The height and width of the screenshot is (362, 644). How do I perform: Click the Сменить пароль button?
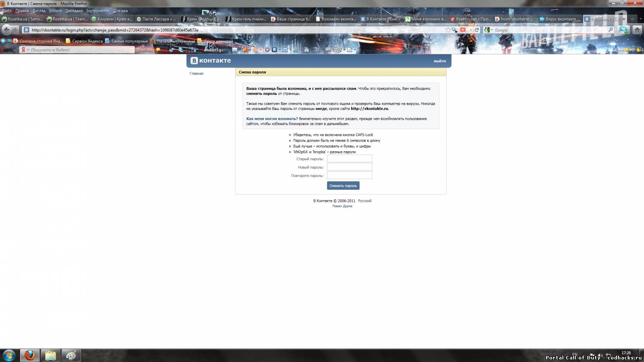pos(343,186)
